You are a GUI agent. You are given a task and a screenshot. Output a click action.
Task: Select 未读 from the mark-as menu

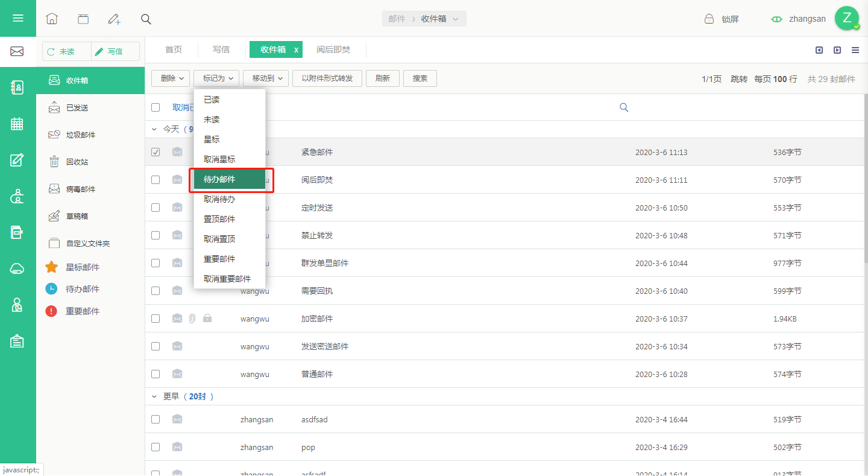pyautogui.click(x=230, y=119)
